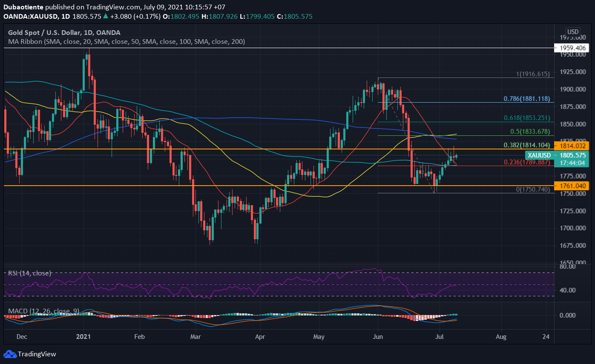The image size is (595, 364).
Task: Click the Dec label on time axis
Action: pyautogui.click(x=22, y=337)
